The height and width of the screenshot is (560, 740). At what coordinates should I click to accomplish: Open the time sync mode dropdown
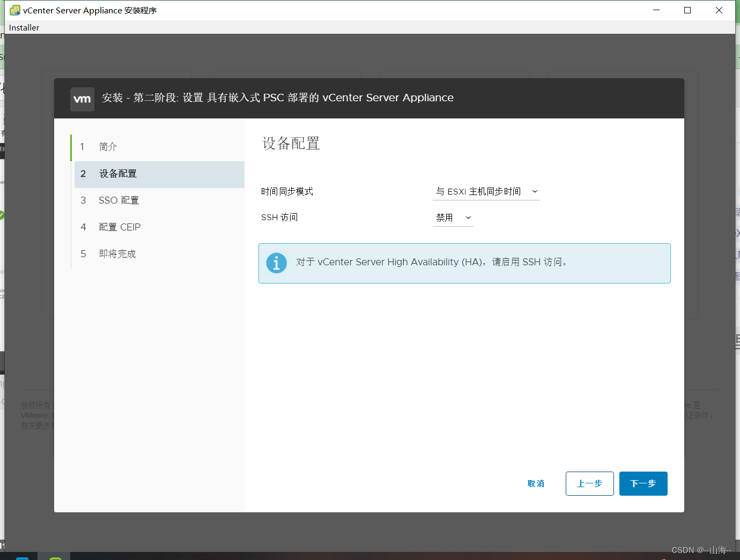(x=486, y=191)
